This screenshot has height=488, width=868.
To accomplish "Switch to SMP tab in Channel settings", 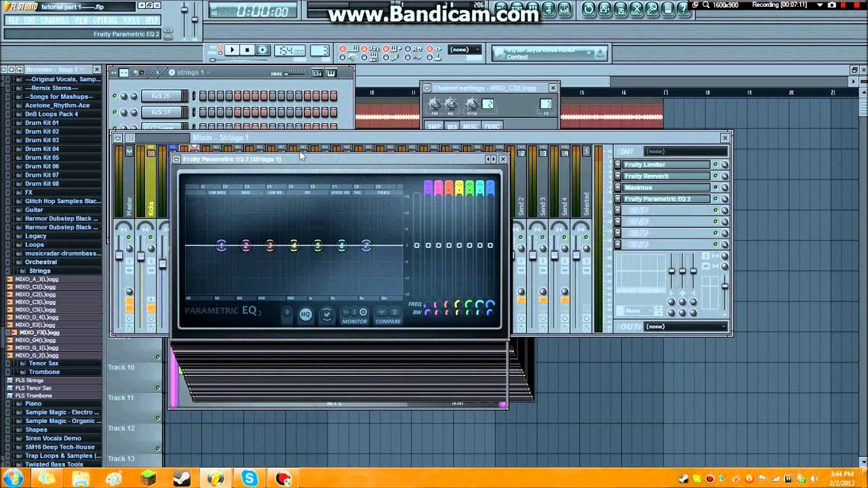I will click(x=434, y=126).
